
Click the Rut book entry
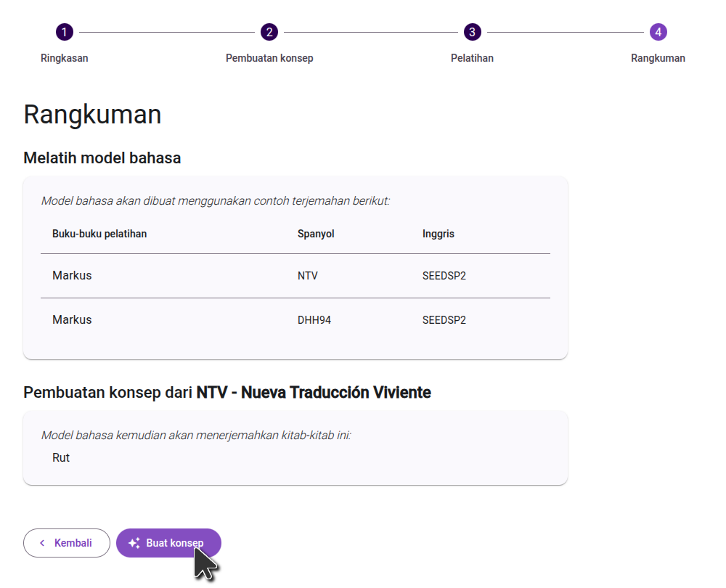pos(61,458)
